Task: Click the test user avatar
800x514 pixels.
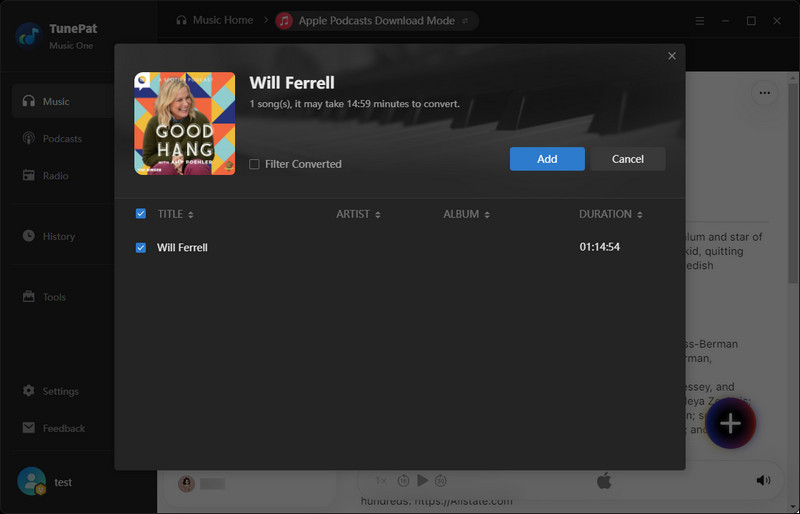Action: 32,481
